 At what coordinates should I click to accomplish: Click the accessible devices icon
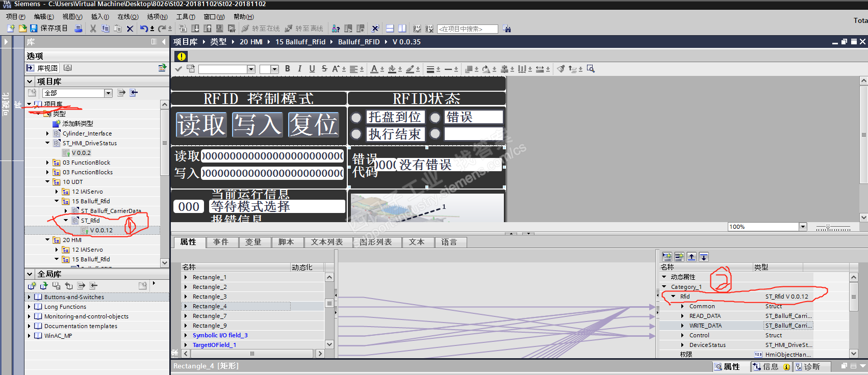(x=336, y=29)
